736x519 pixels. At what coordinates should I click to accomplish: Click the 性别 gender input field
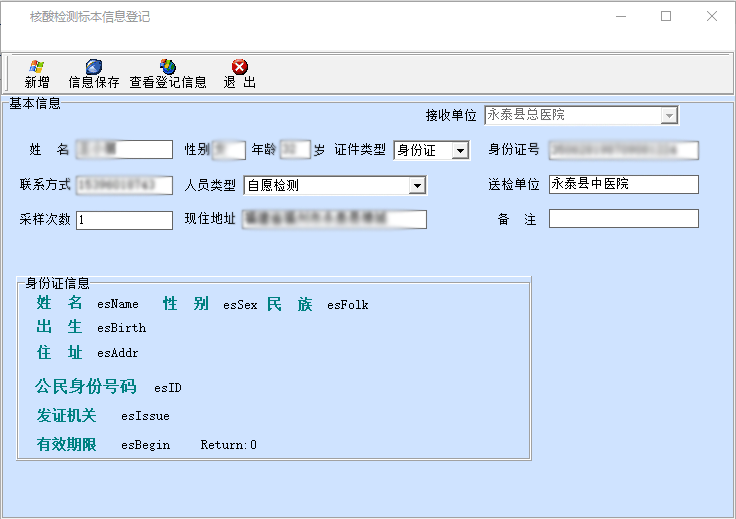229,150
